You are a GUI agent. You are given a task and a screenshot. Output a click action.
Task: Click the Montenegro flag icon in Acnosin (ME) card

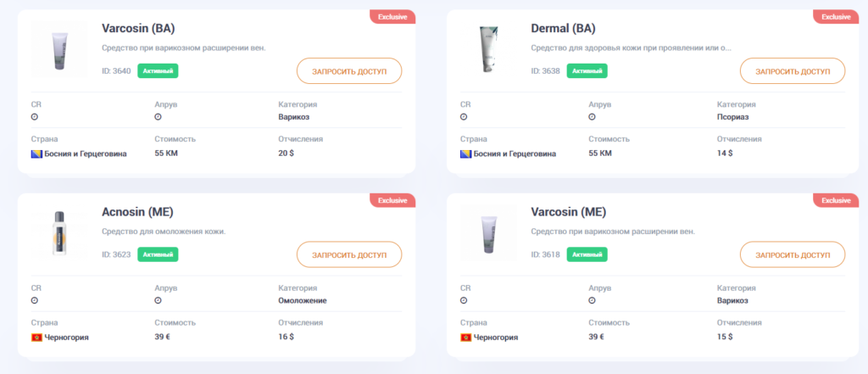pyautogui.click(x=36, y=338)
